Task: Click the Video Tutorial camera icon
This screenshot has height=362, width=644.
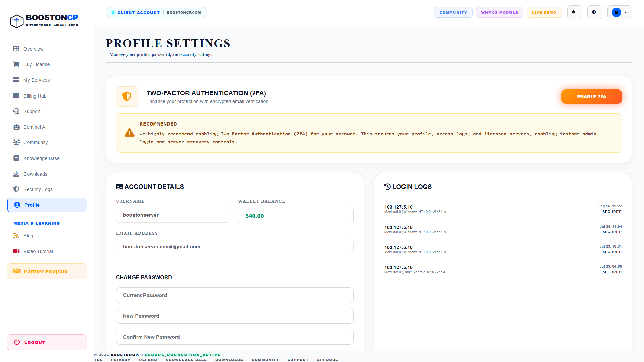Action: [16, 251]
